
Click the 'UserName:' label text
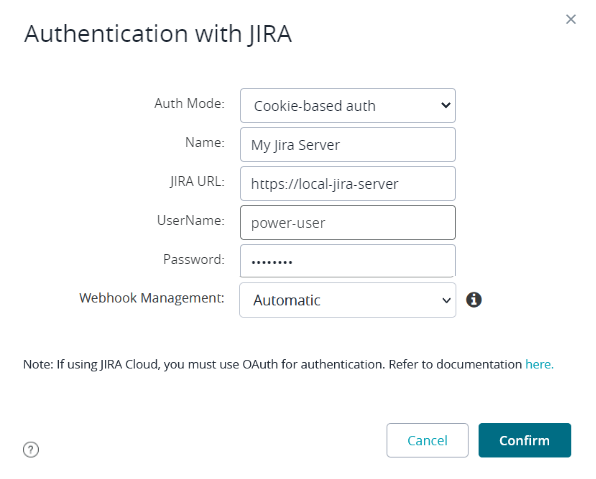[191, 220]
